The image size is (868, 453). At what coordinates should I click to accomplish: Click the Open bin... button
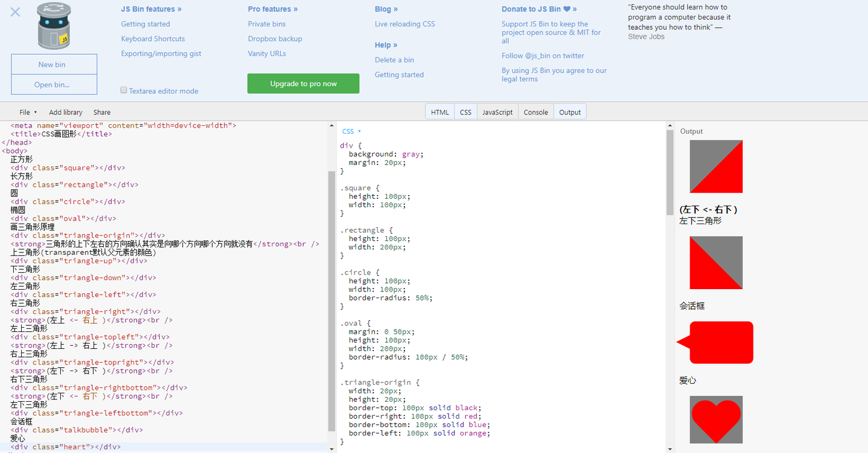54,84
